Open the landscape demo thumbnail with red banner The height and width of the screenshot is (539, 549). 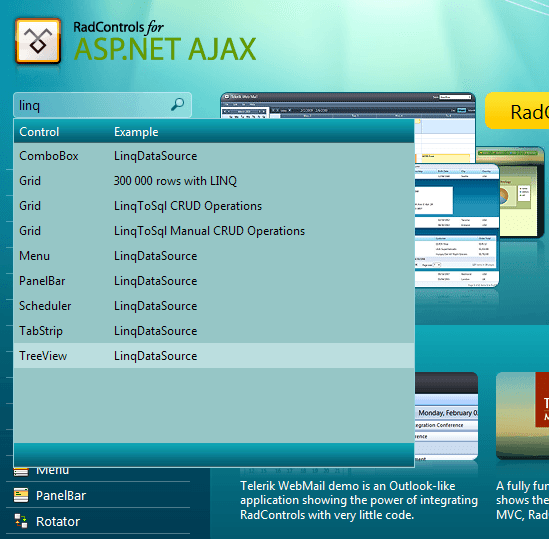522,416
